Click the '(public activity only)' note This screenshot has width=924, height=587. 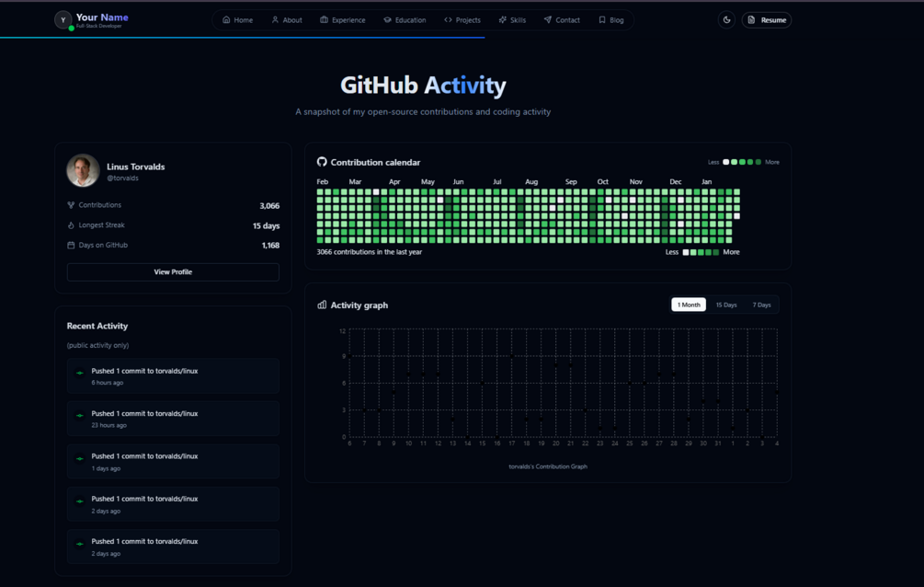coord(97,346)
